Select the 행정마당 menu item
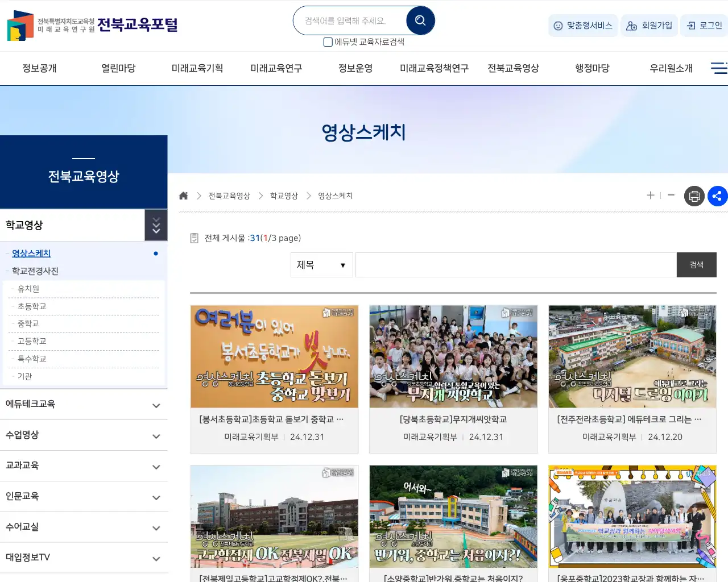Image resolution: width=728 pixels, height=582 pixels. 592,67
